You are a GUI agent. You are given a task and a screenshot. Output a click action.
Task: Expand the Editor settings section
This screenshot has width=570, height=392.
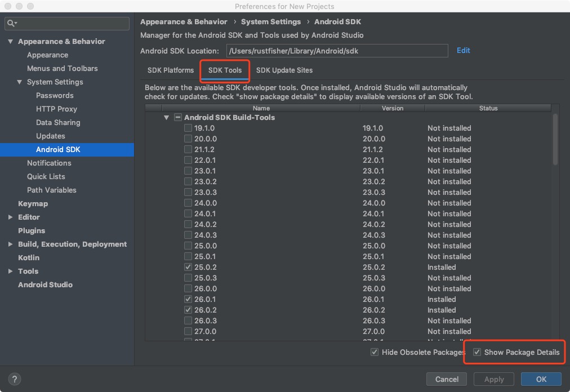coord(10,217)
